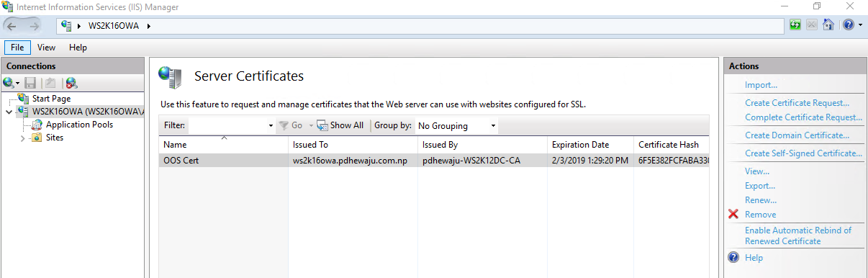The height and width of the screenshot is (278, 868).
Task: Open the View menu
Action: 47,48
